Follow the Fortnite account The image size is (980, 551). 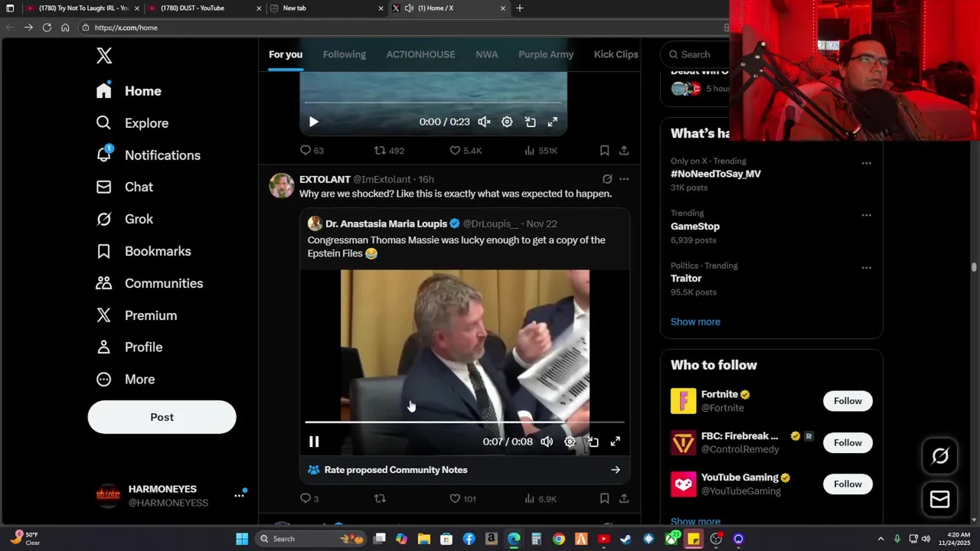848,401
